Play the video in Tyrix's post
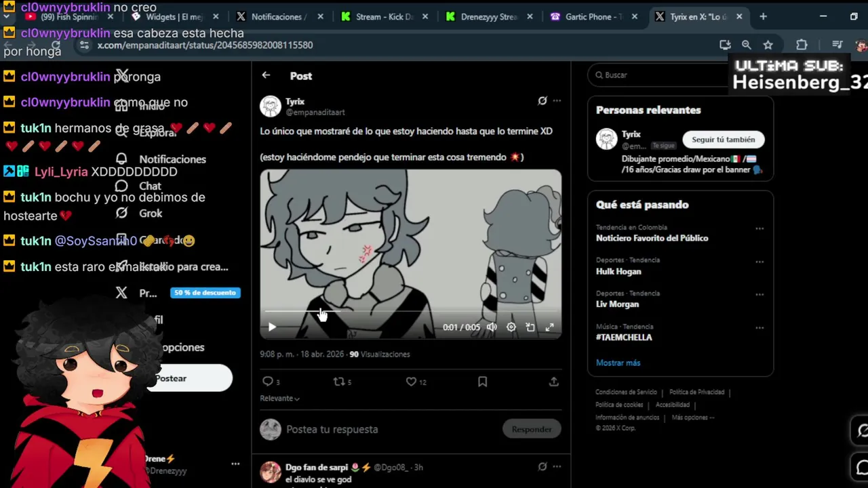 [x=272, y=327]
